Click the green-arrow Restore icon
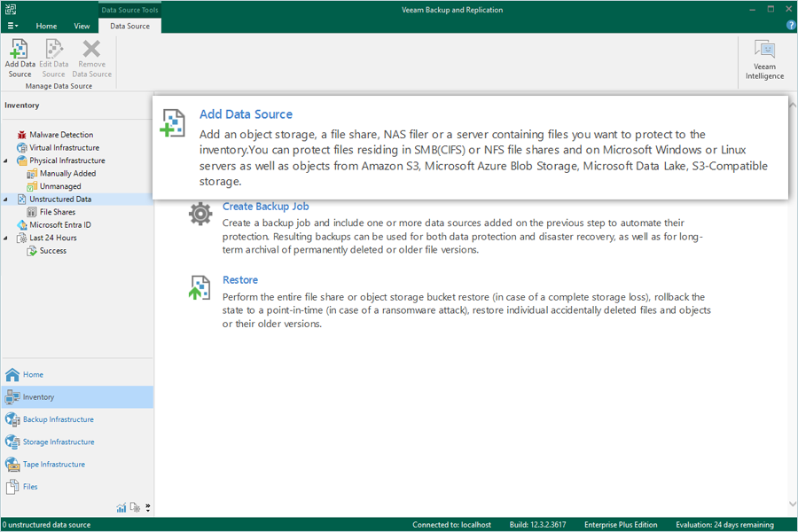Screen dimensions: 798x532 (x=199, y=287)
